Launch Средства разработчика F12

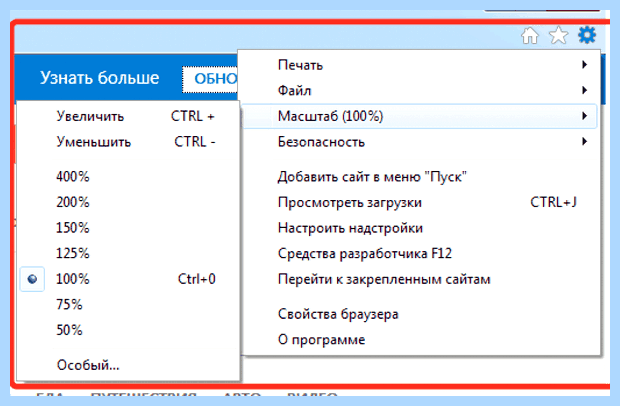419,253
